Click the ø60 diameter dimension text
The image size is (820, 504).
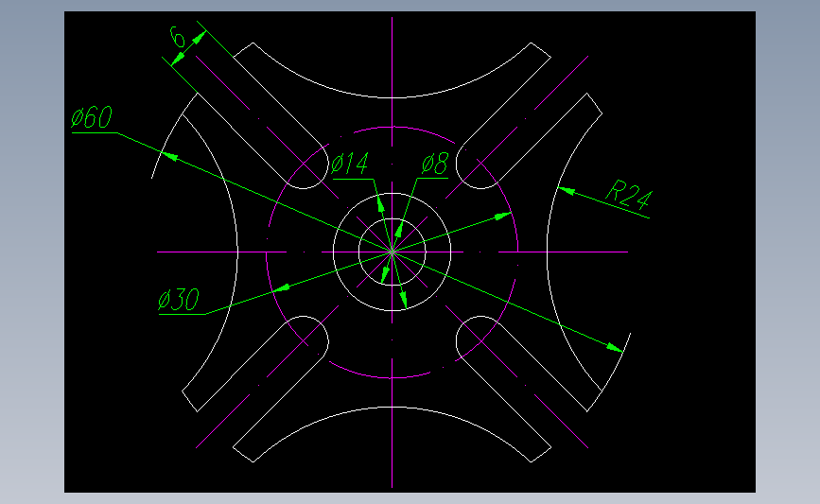pyautogui.click(x=92, y=117)
